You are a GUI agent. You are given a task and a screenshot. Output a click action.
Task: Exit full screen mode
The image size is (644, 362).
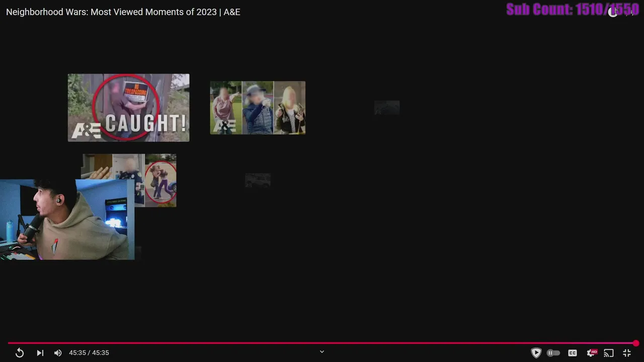coord(627,353)
